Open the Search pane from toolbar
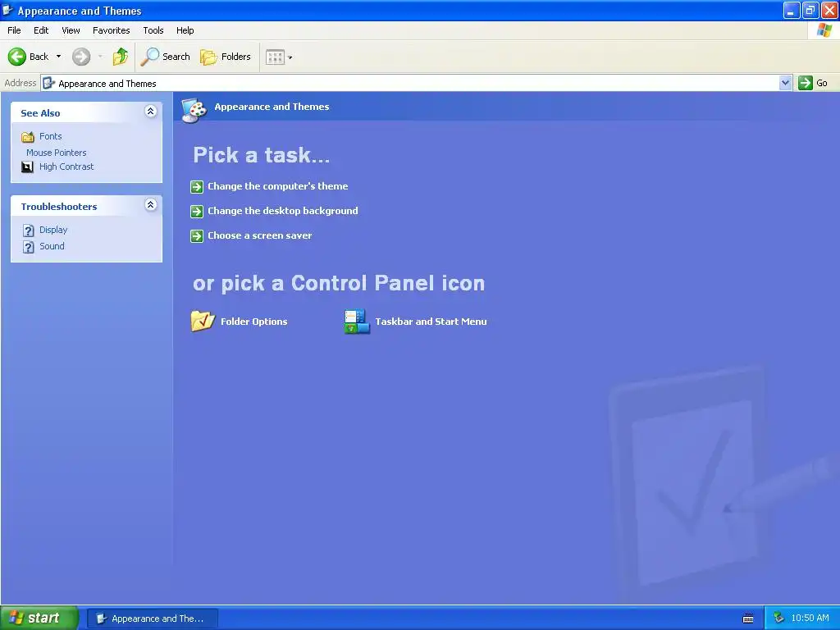Image resolution: width=840 pixels, height=630 pixels. (x=165, y=57)
